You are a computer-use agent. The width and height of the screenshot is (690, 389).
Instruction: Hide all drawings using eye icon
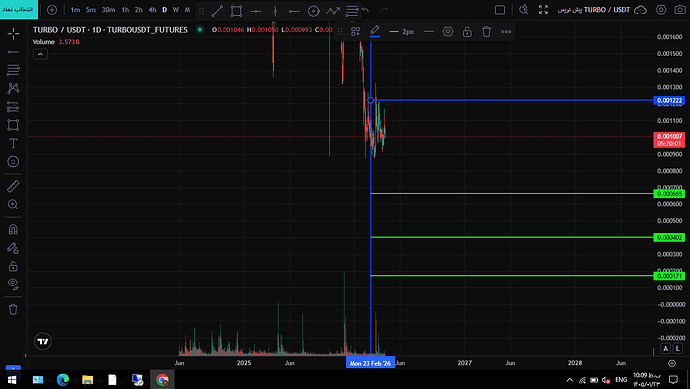13,285
